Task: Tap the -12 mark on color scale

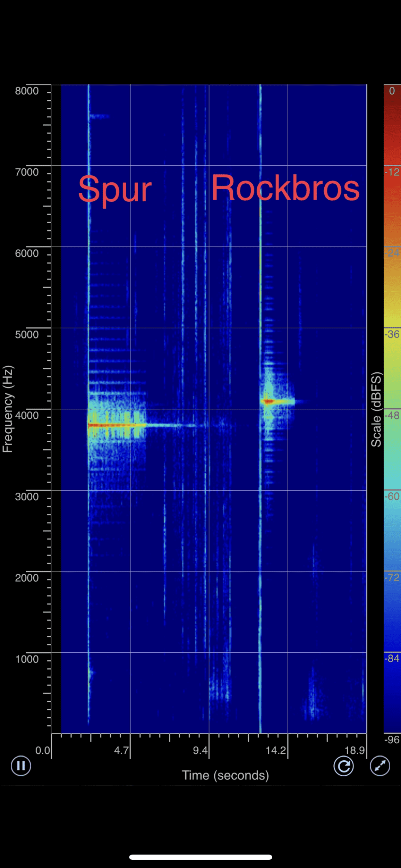Action: [x=393, y=172]
